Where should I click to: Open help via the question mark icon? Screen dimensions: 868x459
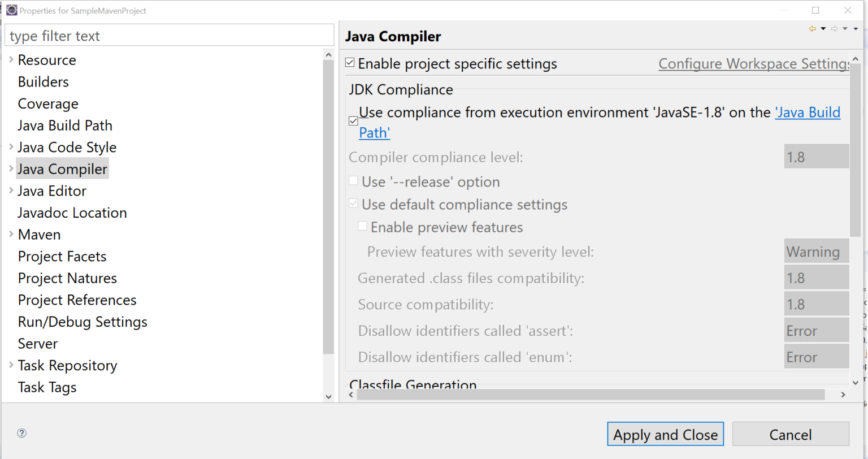click(21, 433)
